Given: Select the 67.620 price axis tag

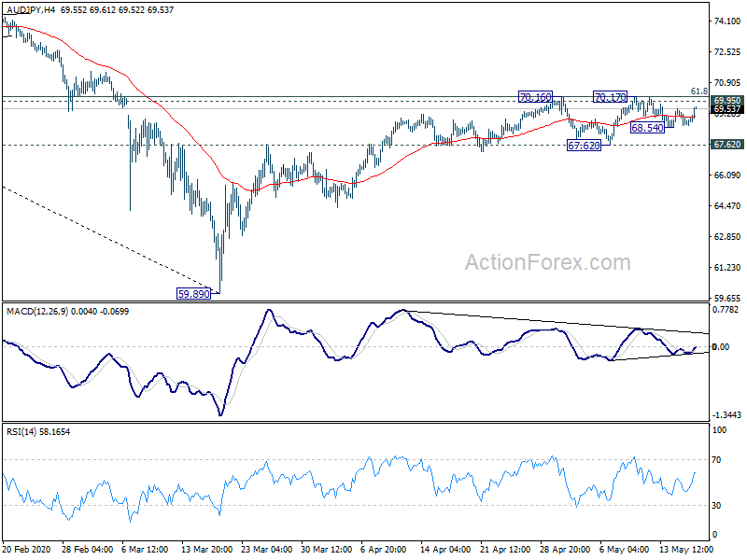Looking at the screenshot, I should (x=727, y=145).
